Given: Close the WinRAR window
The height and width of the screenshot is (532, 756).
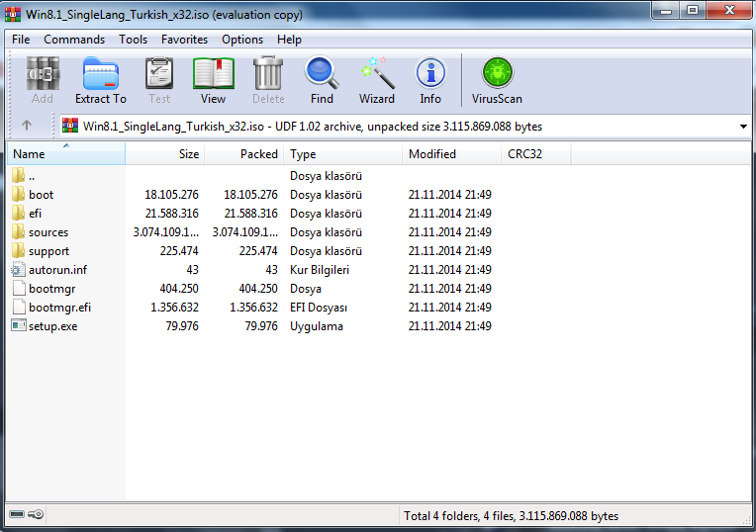Looking at the screenshot, I should point(729,10).
